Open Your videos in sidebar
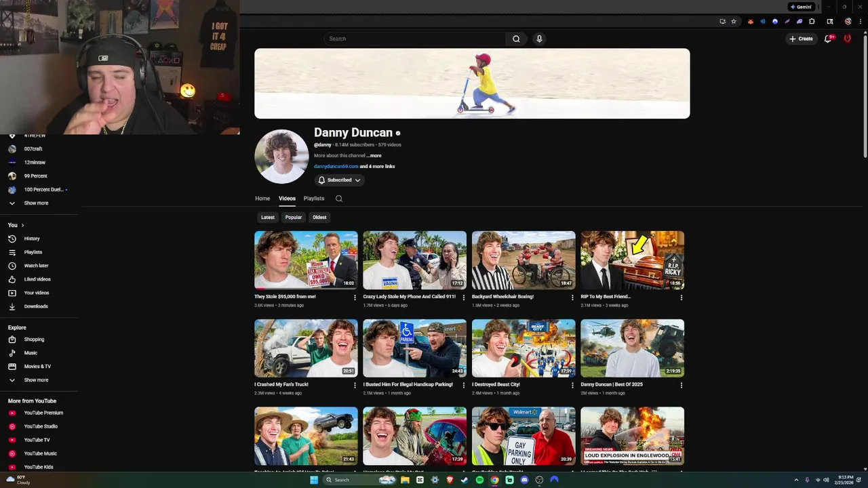The height and width of the screenshot is (488, 868). 37,293
